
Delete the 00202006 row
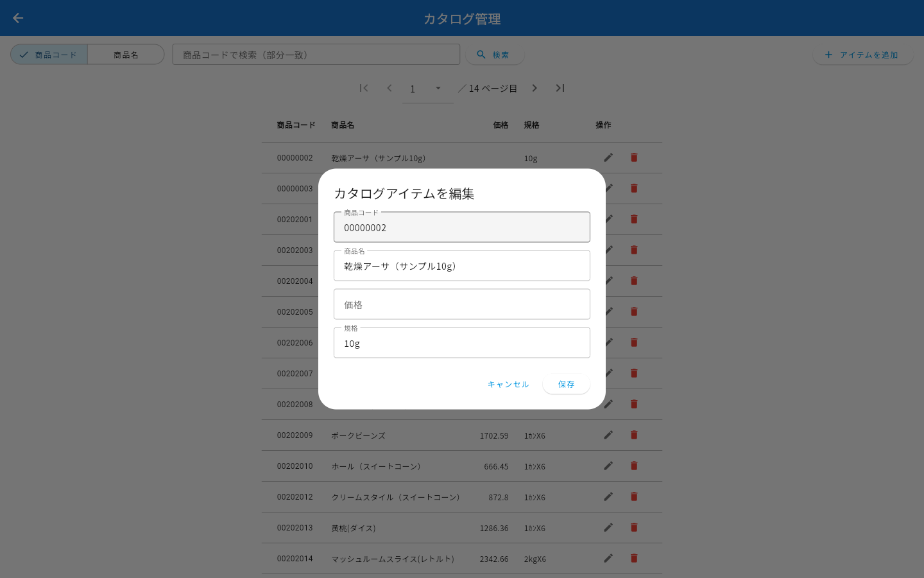[x=634, y=342]
